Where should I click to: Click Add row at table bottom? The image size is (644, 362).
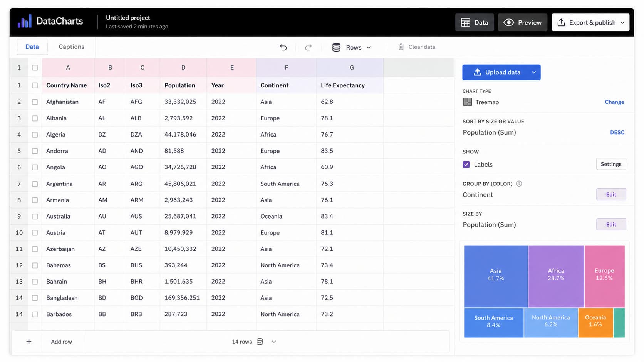coord(62,342)
